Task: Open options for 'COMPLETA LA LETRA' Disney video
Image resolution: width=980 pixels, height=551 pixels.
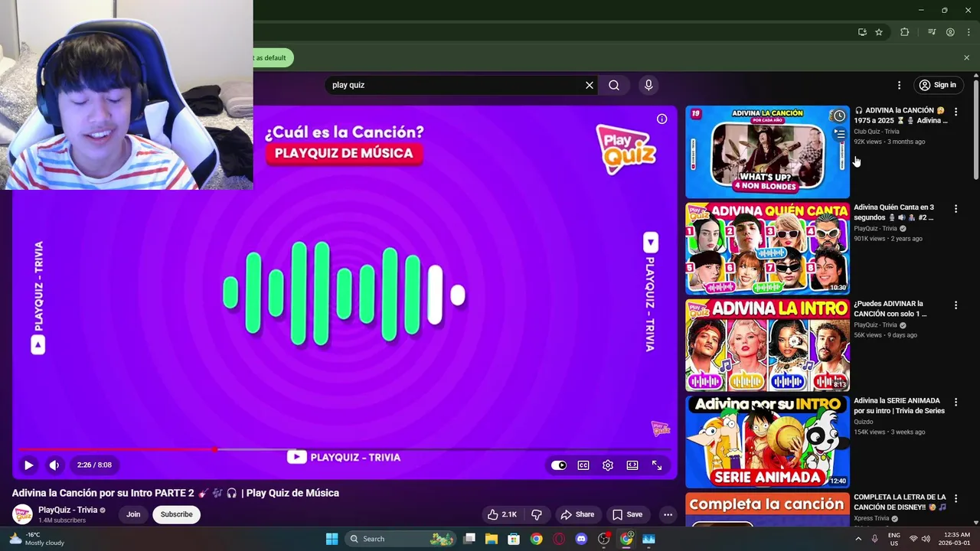Action: pyautogui.click(x=955, y=498)
